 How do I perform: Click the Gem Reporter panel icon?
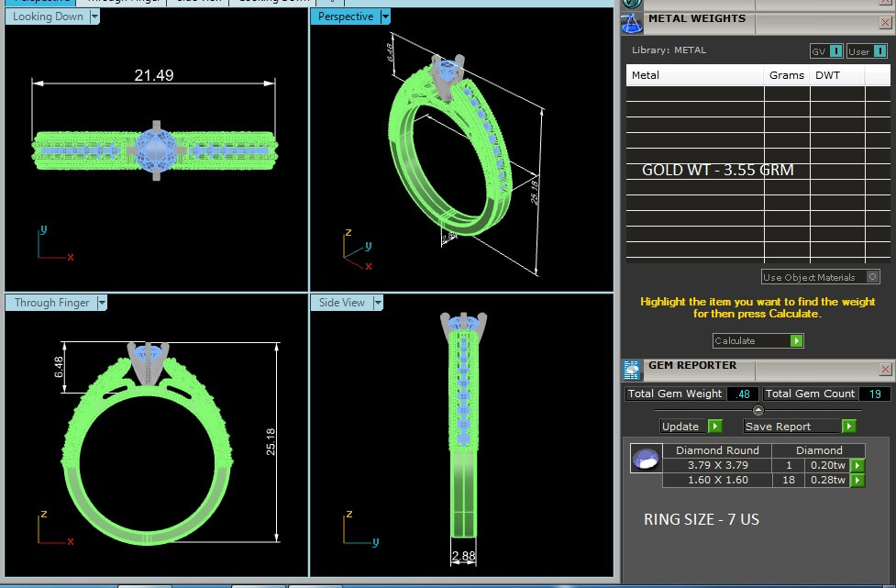[632, 370]
